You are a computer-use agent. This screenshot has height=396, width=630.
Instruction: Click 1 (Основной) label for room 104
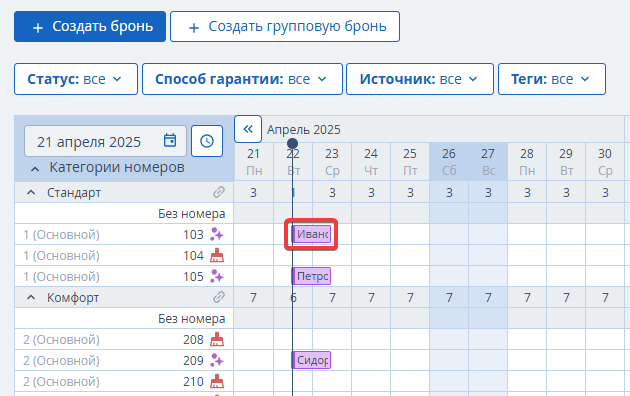pyautogui.click(x=61, y=255)
